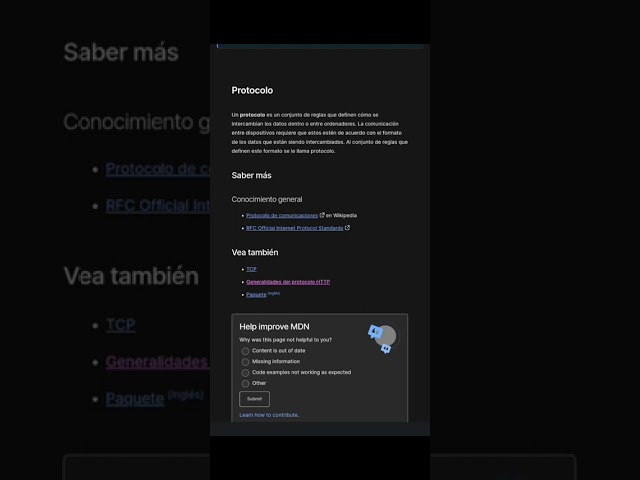Open Generalidades del protocolo HTTP link
This screenshot has width=640, height=480.
[x=288, y=282]
